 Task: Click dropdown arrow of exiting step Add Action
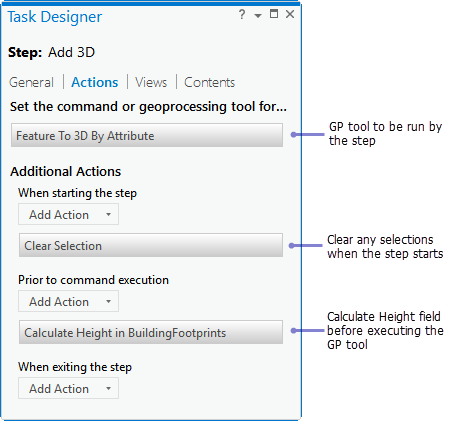point(108,389)
